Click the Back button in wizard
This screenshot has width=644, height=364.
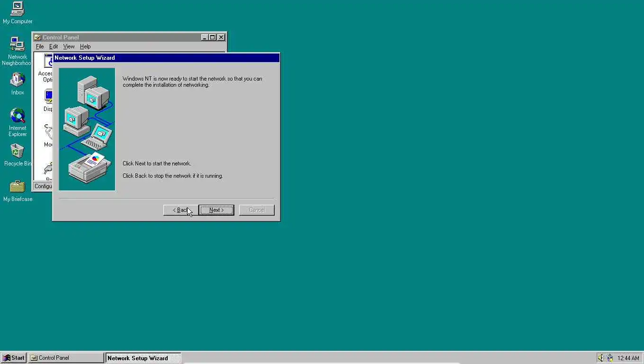pyautogui.click(x=180, y=210)
